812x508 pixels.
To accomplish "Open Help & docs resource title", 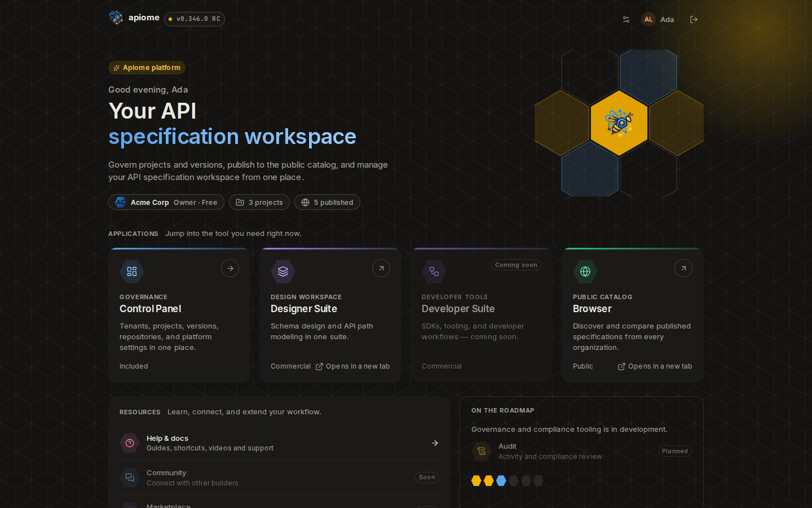I will [167, 439].
